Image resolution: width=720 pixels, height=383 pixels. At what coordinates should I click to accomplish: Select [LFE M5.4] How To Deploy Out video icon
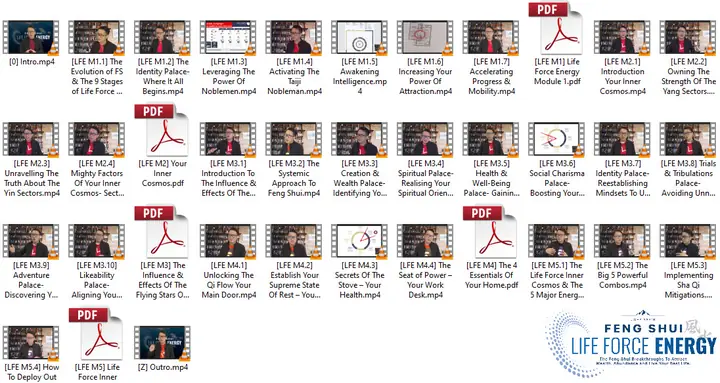coord(31,344)
